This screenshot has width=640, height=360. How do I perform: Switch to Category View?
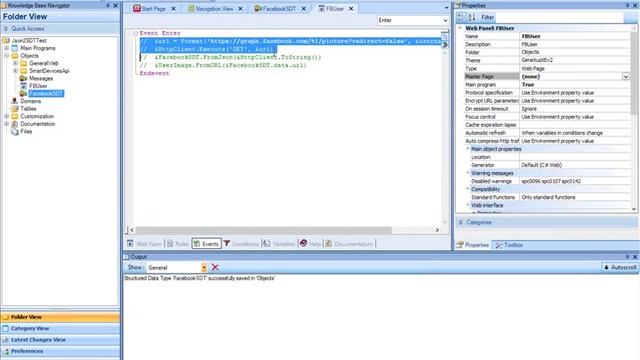60,328
